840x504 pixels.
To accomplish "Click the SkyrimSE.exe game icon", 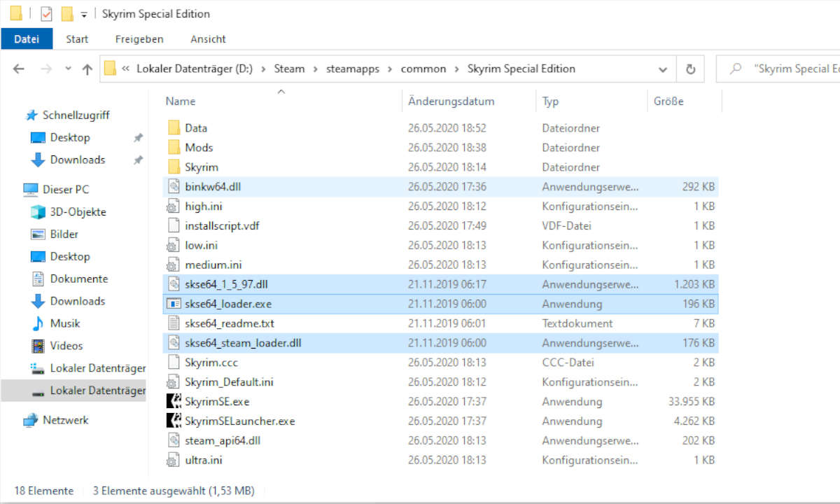I will (174, 402).
